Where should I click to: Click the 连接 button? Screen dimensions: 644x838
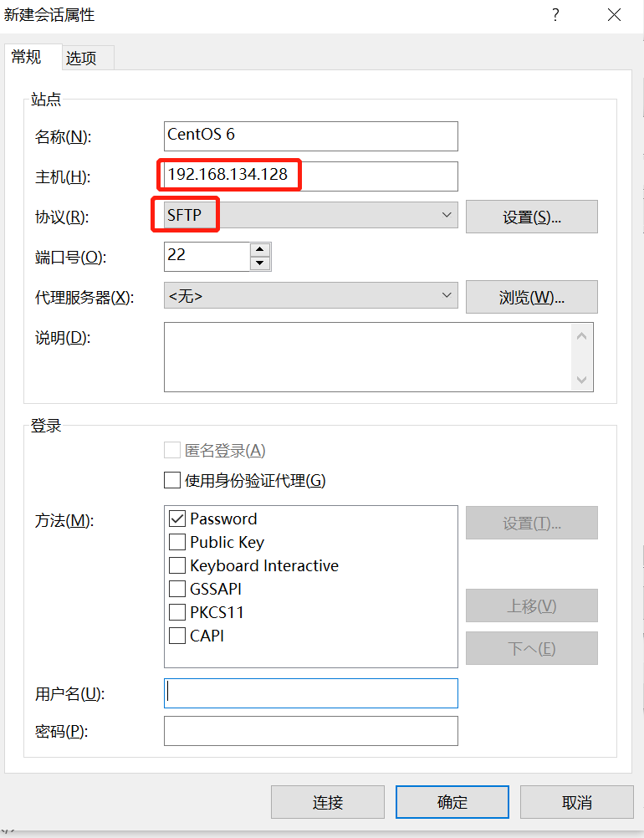tap(328, 802)
